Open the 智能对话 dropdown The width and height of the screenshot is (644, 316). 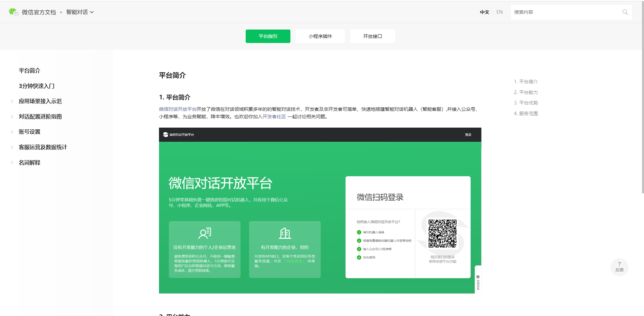(x=80, y=12)
